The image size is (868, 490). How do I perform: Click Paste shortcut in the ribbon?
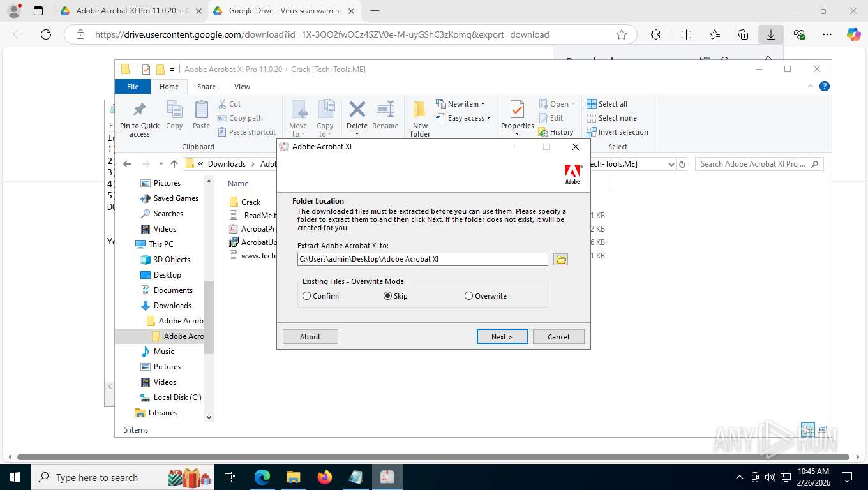pyautogui.click(x=246, y=132)
